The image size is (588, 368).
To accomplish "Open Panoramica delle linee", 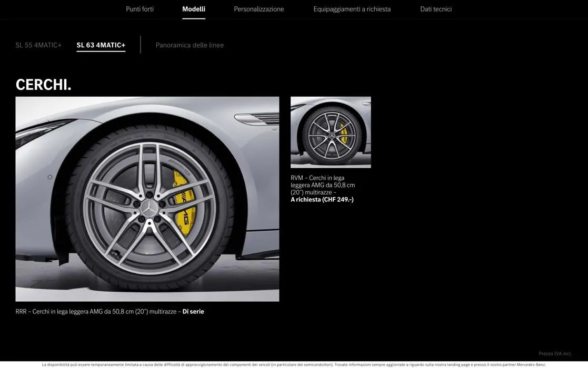I will coord(190,45).
